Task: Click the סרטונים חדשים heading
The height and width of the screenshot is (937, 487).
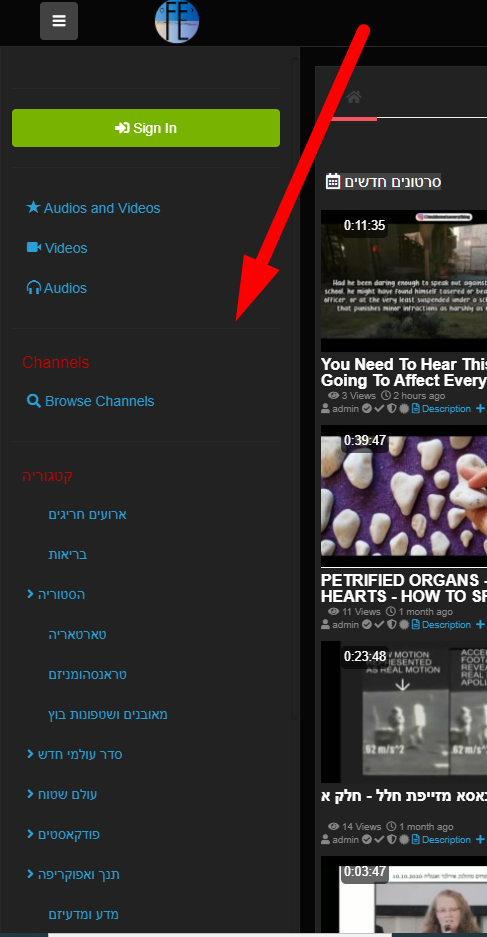Action: coord(393,182)
